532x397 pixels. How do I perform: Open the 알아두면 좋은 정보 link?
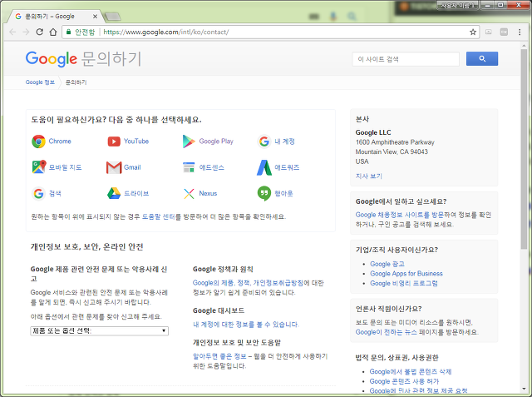219,356
